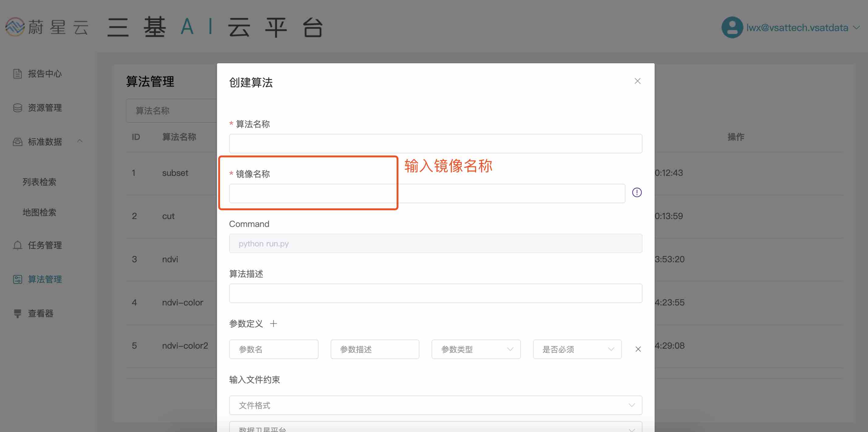Viewport: 868px width, 432px height.
Task: Click the 蔚星云 logo icon
Action: coord(15,27)
